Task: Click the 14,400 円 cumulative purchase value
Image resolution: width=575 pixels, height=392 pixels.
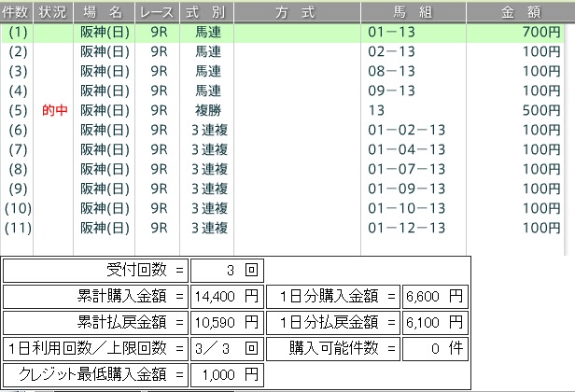Action: 227,296
